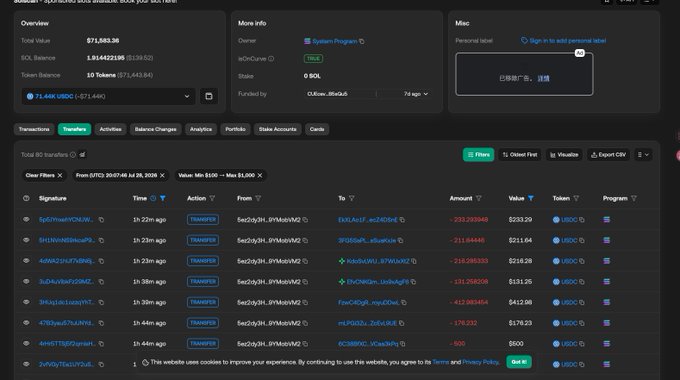This screenshot has height=380, width=680.
Task: Click Got it! on cookie banner
Action: click(x=519, y=362)
